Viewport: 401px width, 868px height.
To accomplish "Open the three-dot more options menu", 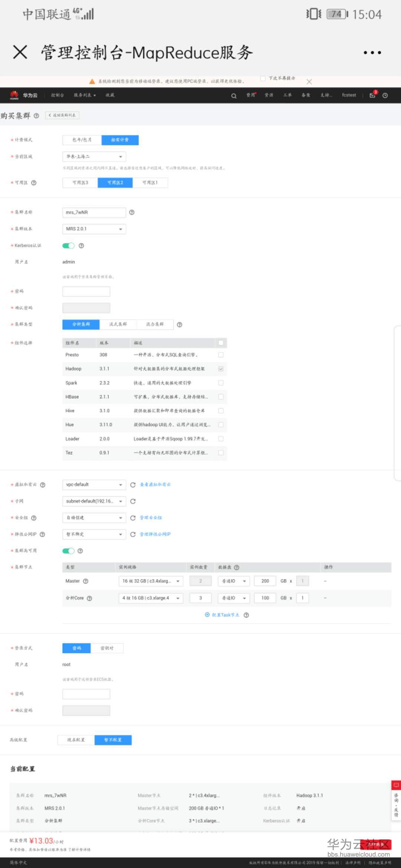I will pos(372,53).
